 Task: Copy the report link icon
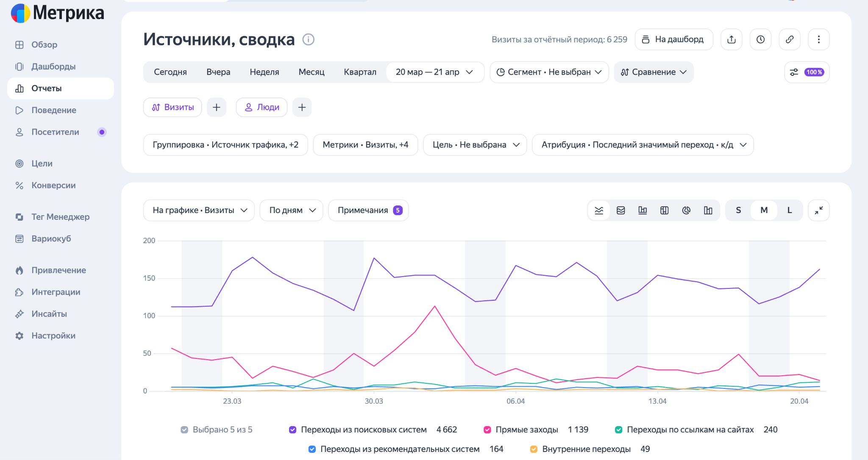pos(790,39)
